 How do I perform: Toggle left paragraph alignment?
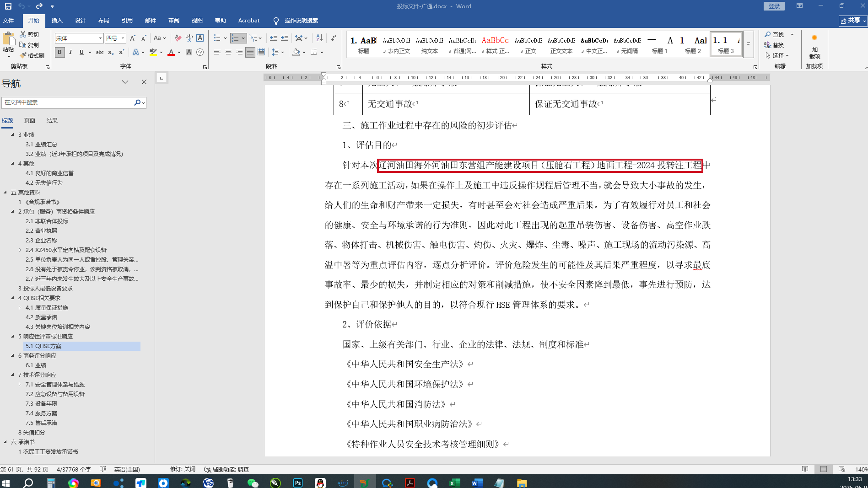217,53
